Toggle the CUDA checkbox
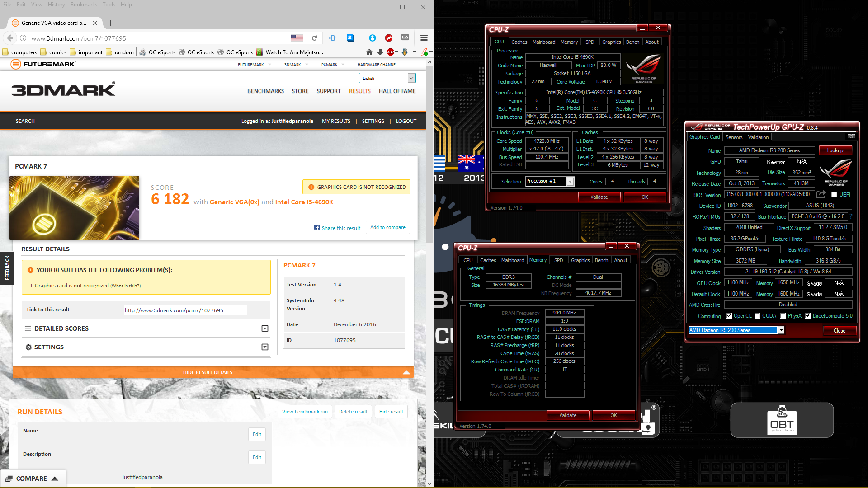This screenshot has height=488, width=868. coord(757,316)
